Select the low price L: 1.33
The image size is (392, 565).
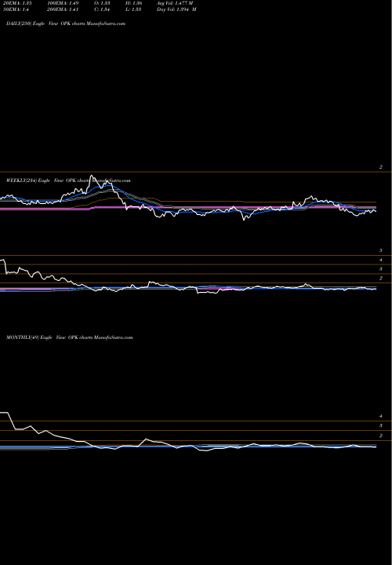[133, 9]
